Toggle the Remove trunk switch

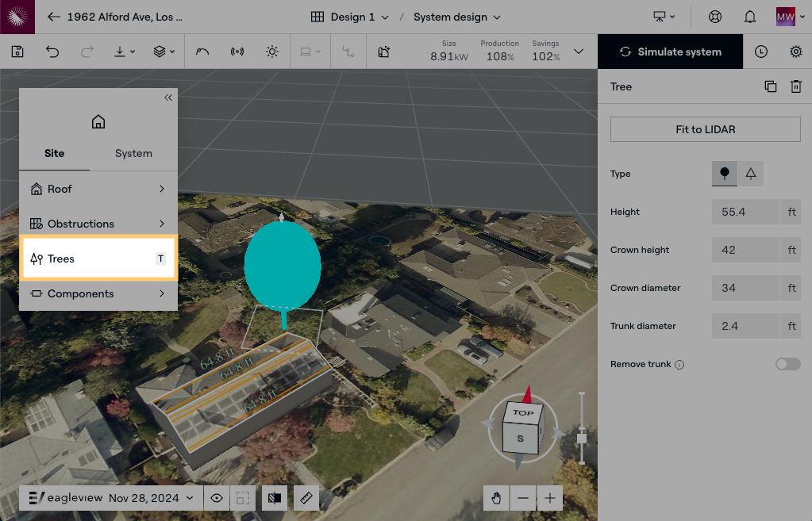787,364
